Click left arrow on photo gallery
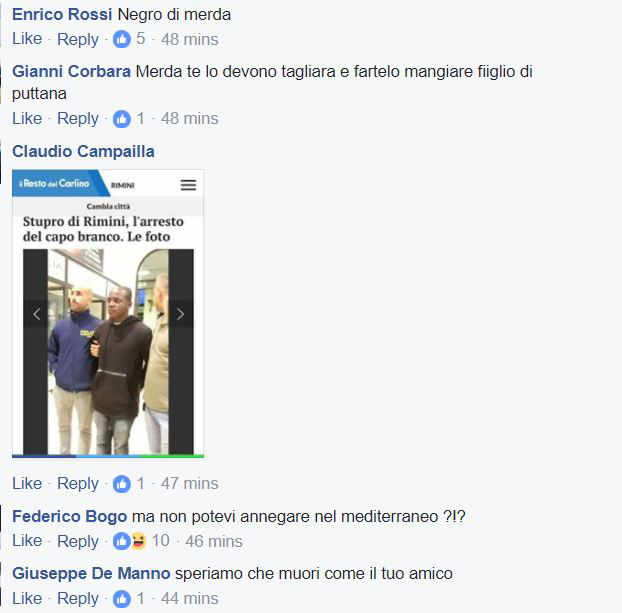Viewport: 622px width, 613px height. 36,314
